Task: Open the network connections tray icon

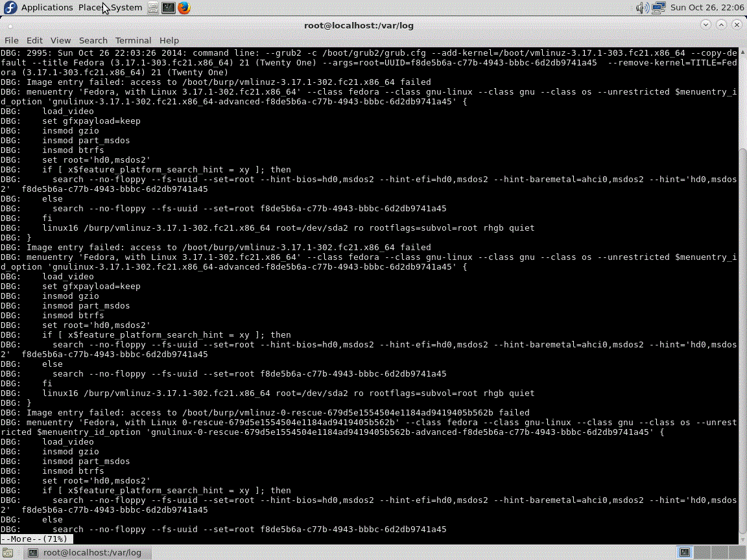Action: [658, 8]
